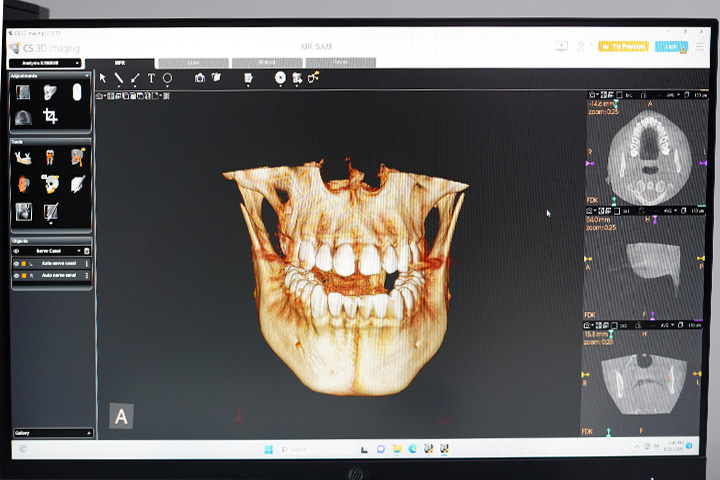Screen dimensions: 720x480
Task: Switch to the MPR tab
Action: click(x=120, y=63)
